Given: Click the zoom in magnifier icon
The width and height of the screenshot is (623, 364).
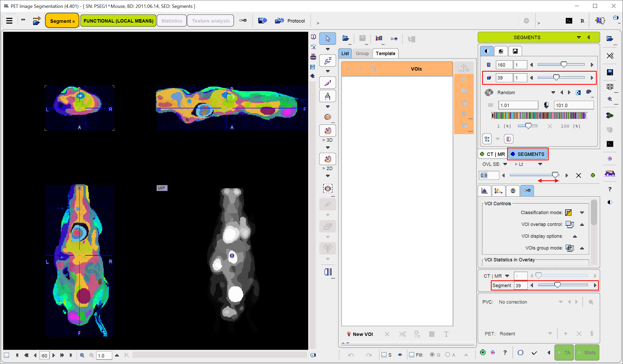Looking at the screenshot, I should coord(82,355).
